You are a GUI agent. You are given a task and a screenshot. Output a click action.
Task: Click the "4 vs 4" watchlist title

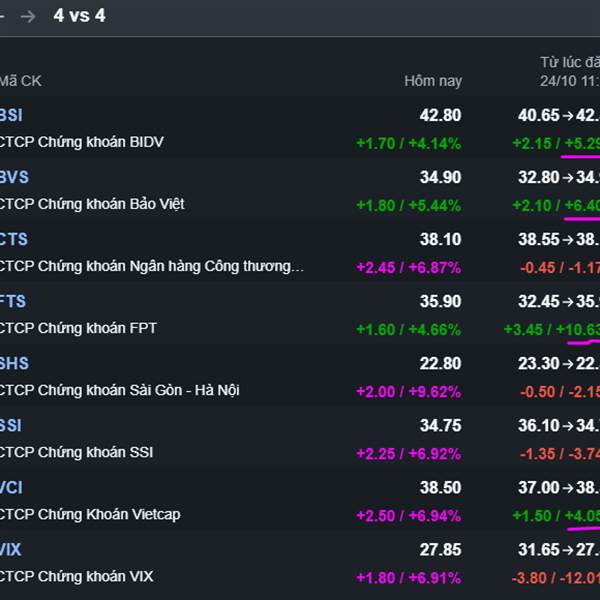(x=79, y=16)
